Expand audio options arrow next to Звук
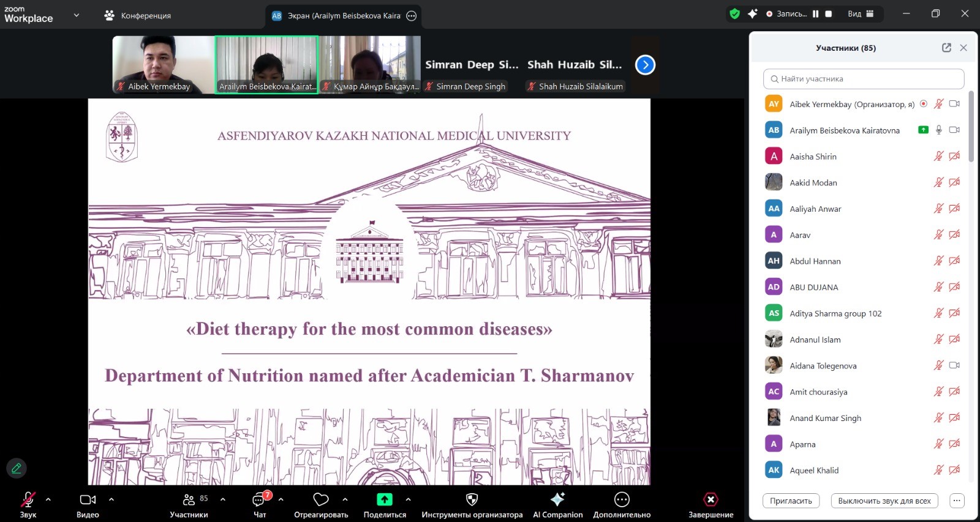 point(48,499)
